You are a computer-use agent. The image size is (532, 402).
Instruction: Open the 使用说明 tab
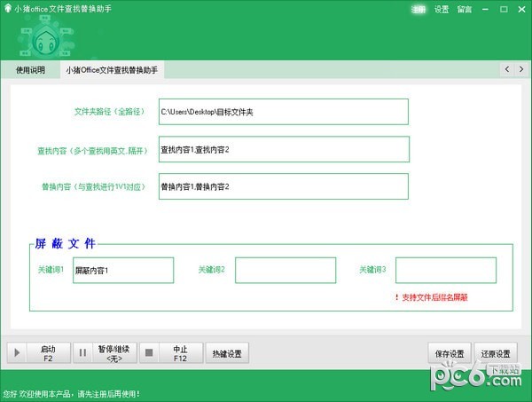[30, 70]
